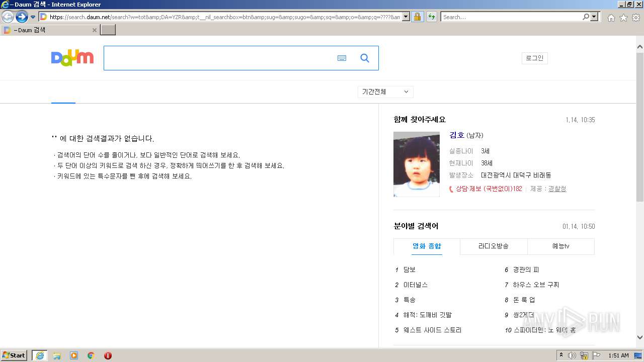Select the Daum 검색 browser tab
Screen dimensions: 644x362
(x=49, y=30)
